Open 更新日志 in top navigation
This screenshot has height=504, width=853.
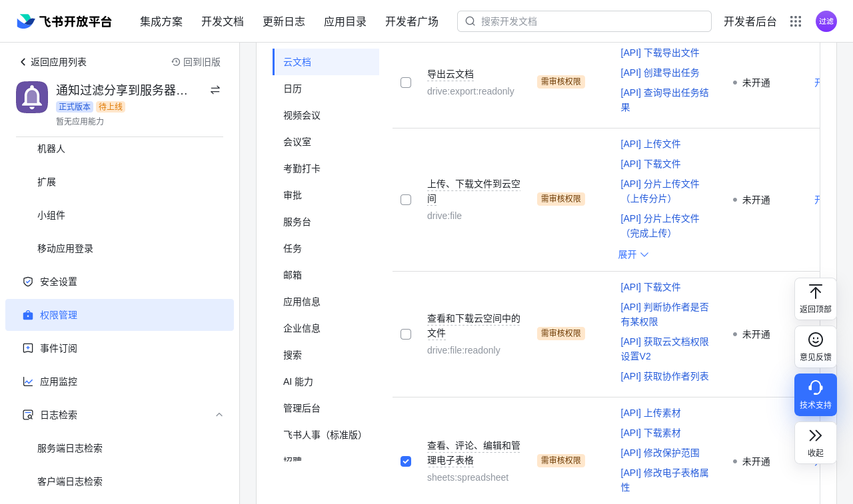[284, 21]
